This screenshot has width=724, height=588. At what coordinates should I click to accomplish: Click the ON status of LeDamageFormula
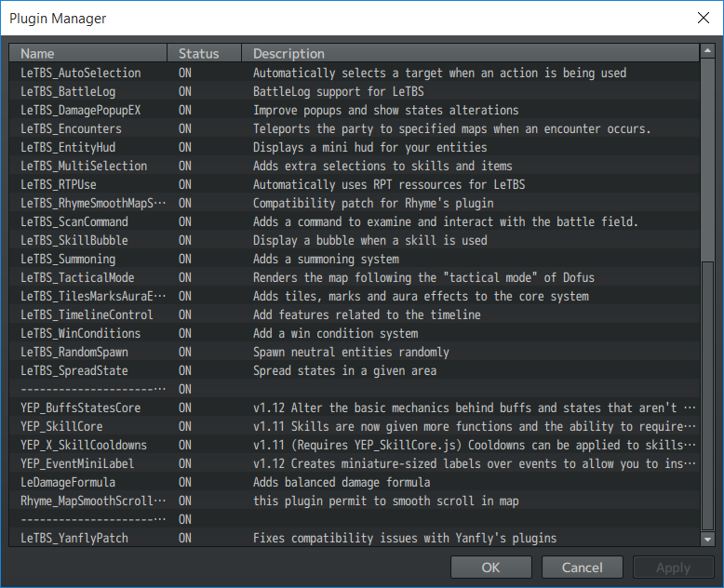click(x=185, y=482)
